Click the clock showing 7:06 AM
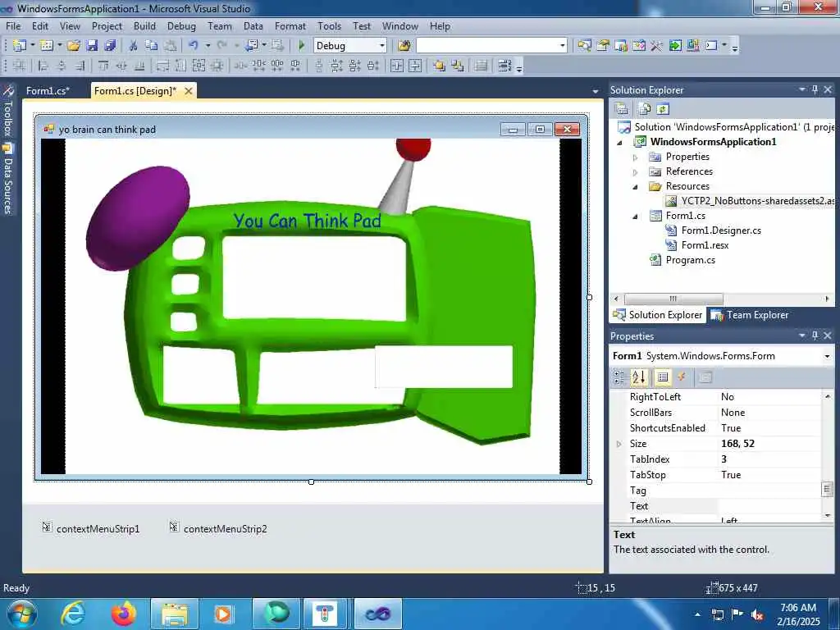The width and height of the screenshot is (840, 630). 797,608
